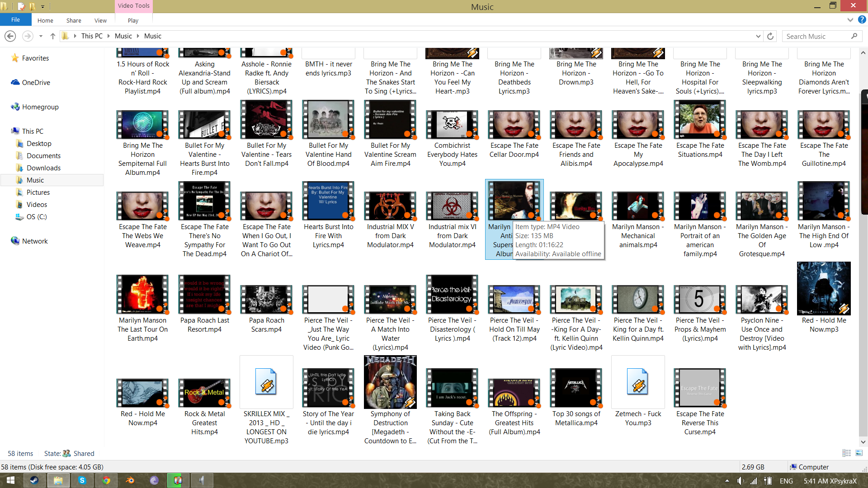Open the Desktop folder in sidebar

coord(39,144)
